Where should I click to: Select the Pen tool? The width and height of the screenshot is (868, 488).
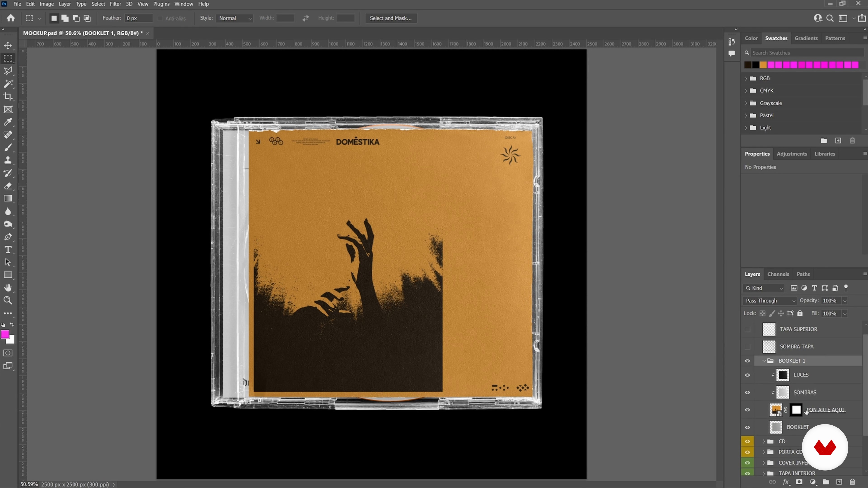click(8, 237)
